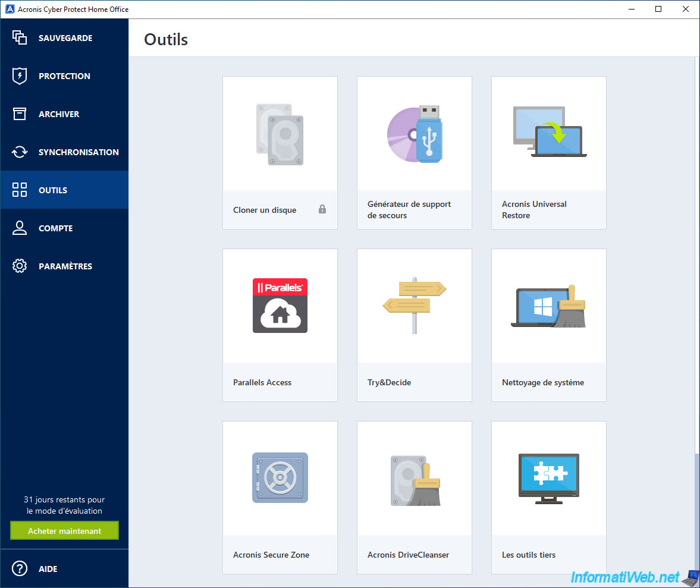
Task: Click the lock icon beside Cloner un disque
Action: tap(322, 209)
